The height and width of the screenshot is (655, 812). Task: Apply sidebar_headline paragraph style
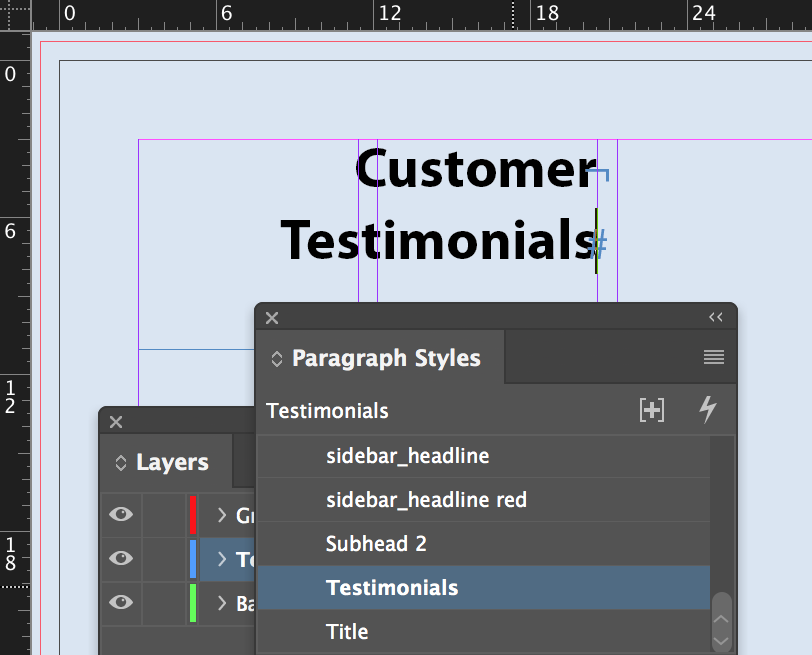point(484,456)
